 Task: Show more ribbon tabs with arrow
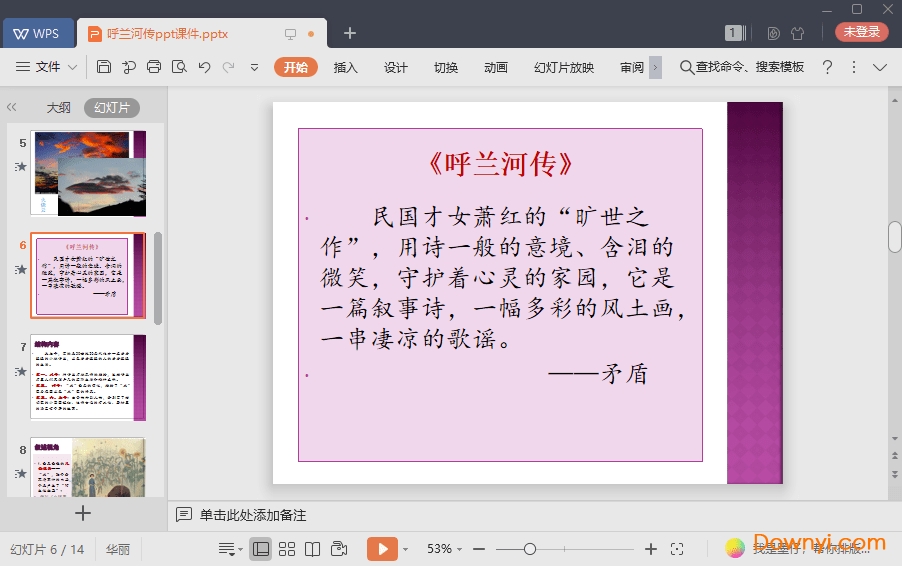click(x=655, y=67)
